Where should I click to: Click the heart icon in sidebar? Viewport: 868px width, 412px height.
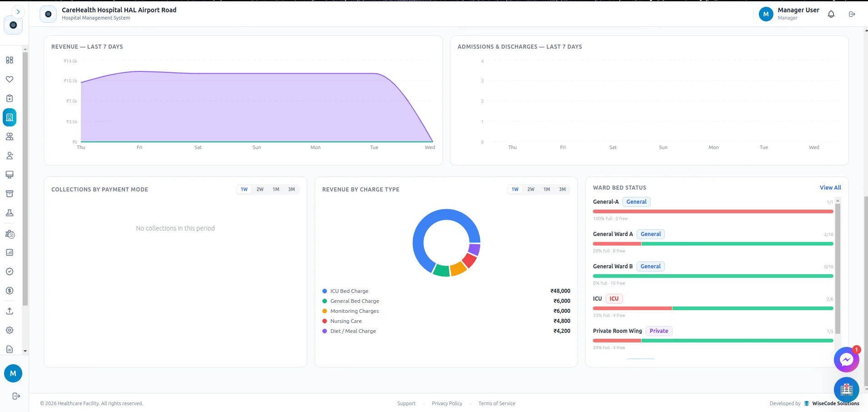pyautogui.click(x=10, y=79)
